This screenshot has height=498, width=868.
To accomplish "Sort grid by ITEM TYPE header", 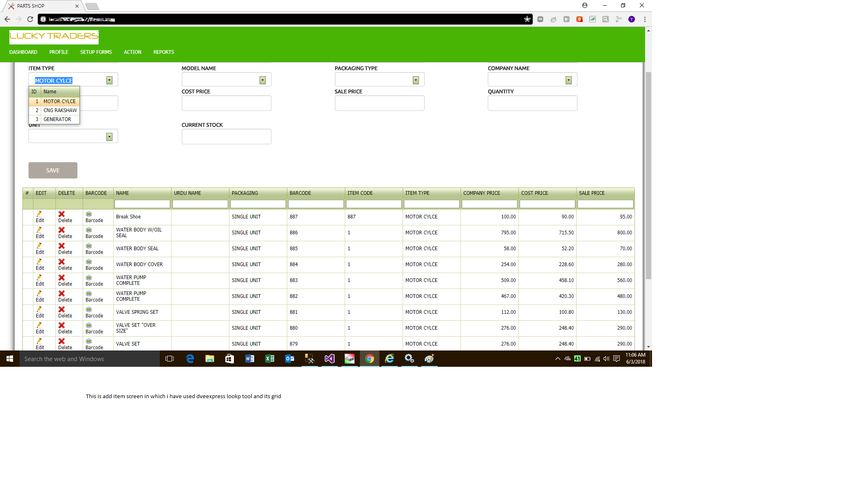I will coord(432,193).
